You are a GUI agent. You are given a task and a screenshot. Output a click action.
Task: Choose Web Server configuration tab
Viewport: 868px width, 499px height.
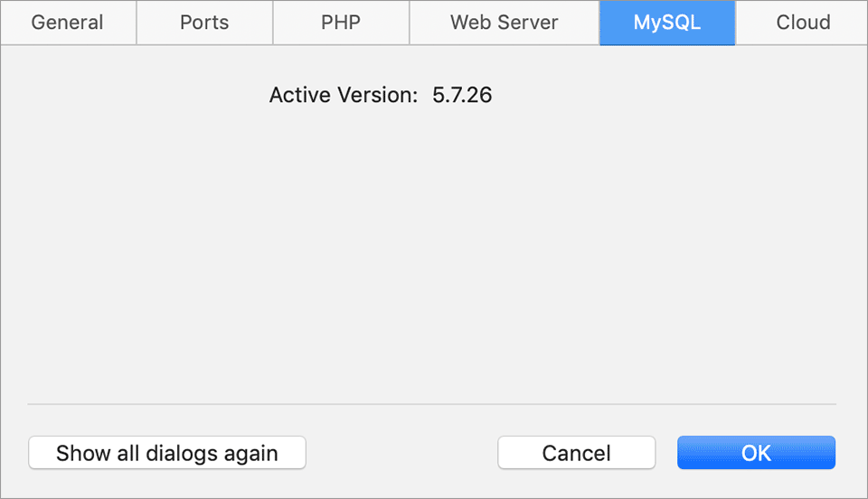(x=505, y=23)
